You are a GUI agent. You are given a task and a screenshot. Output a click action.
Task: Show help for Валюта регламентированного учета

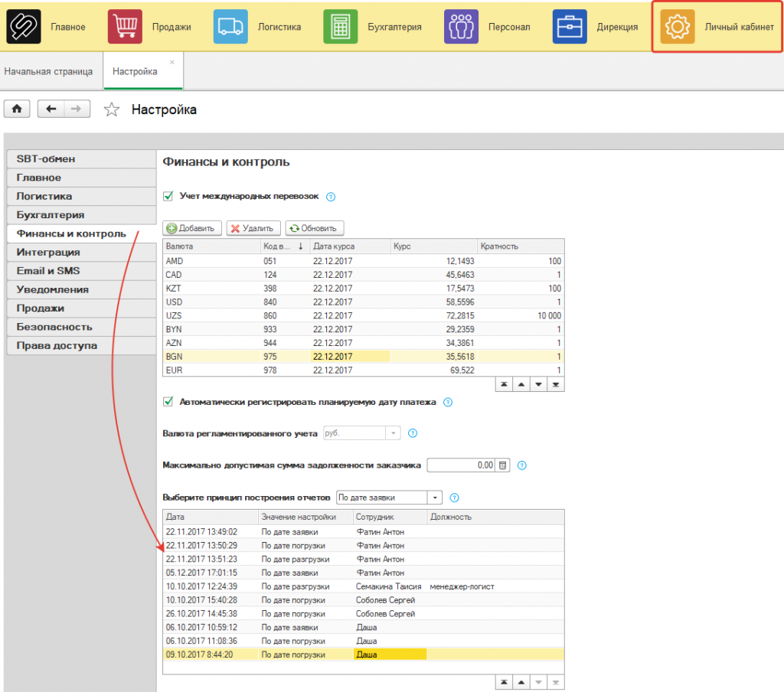(x=413, y=433)
